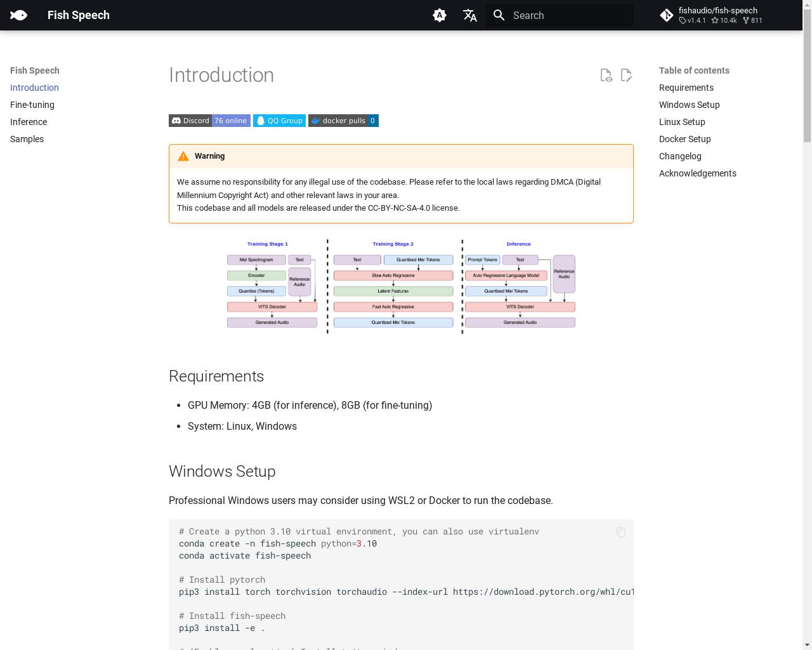Jump to Docker Setup in table of contents
Viewport: 812px width, 650px height.
(685, 139)
